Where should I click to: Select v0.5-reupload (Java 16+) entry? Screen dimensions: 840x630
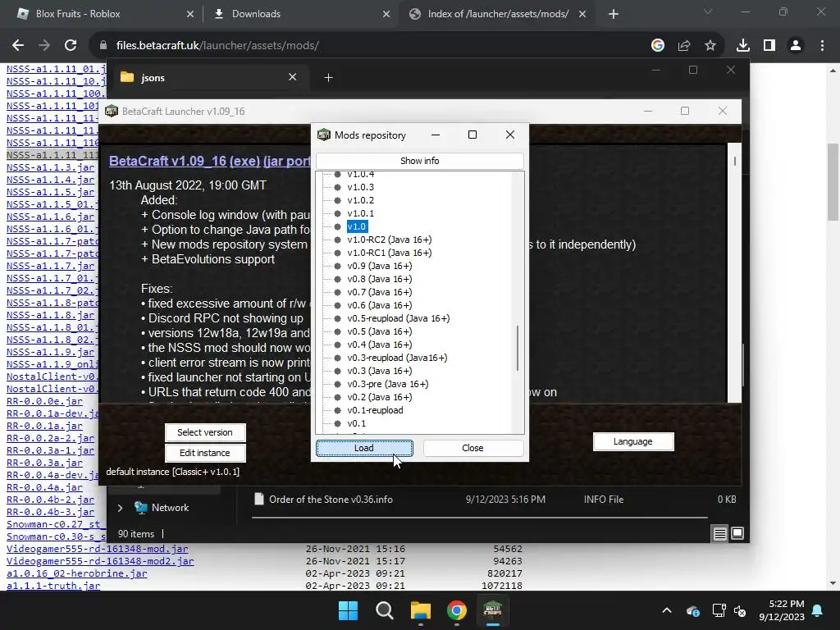click(x=399, y=318)
